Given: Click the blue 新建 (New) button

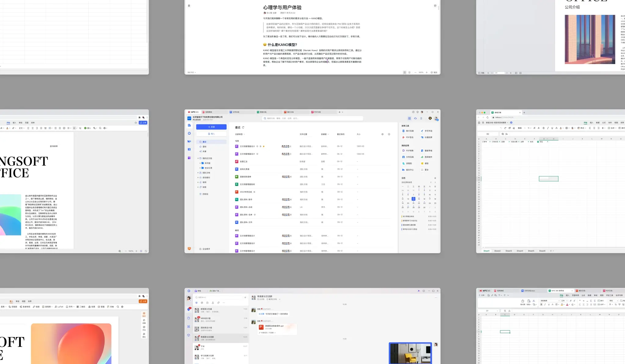Looking at the screenshot, I should pyautogui.click(x=211, y=127).
